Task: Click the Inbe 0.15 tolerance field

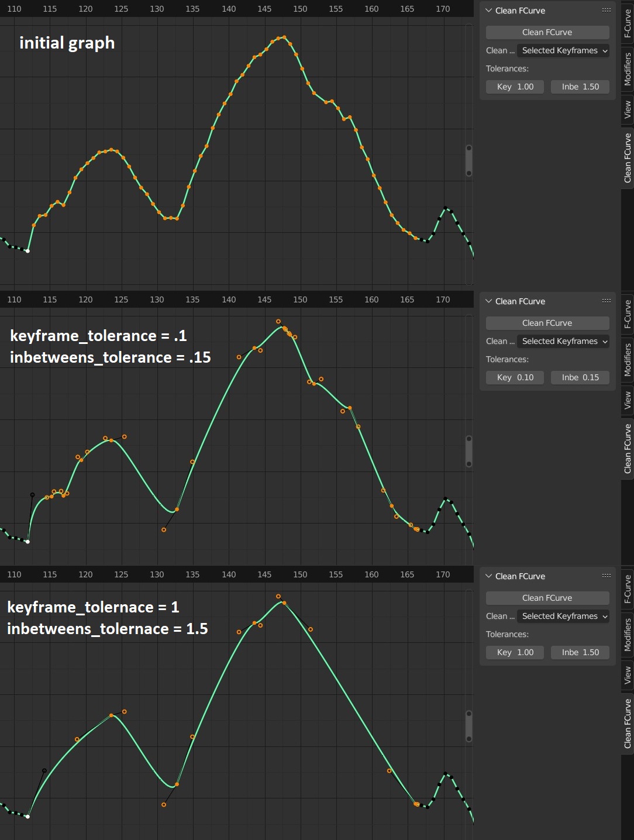Action: click(x=580, y=377)
